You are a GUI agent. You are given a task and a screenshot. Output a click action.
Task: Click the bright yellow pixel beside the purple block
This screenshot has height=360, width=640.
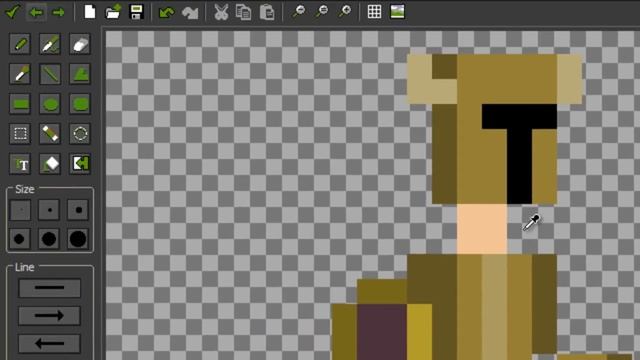(420, 331)
